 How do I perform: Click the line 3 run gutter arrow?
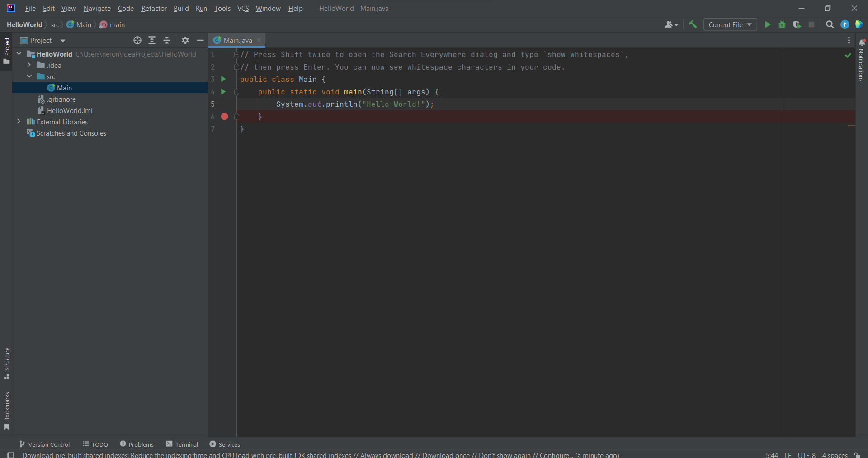[x=223, y=79]
